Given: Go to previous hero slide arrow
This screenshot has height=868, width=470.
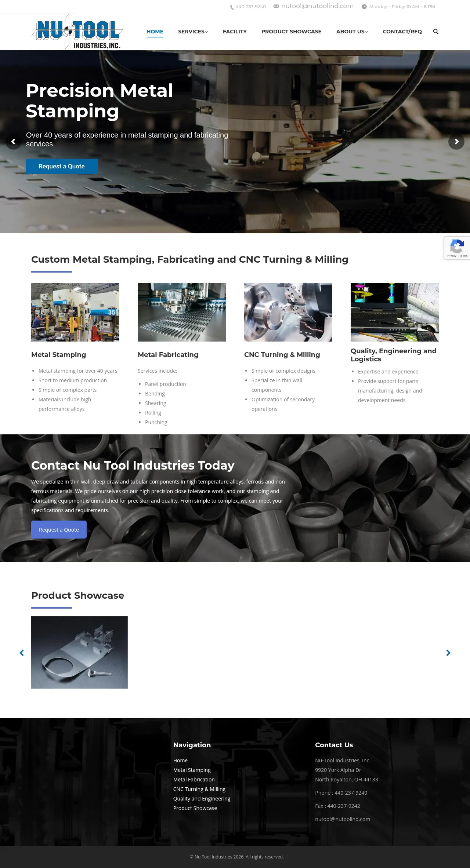Looking at the screenshot, I should [x=13, y=142].
